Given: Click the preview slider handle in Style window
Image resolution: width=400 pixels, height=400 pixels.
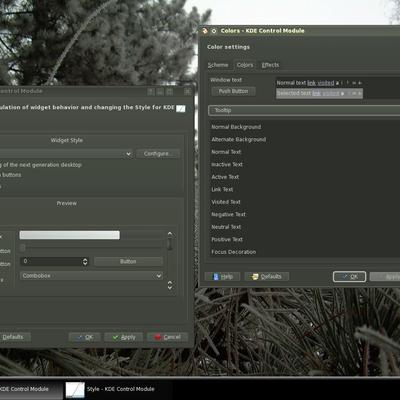Looking at the screenshot, I should 23,247.
